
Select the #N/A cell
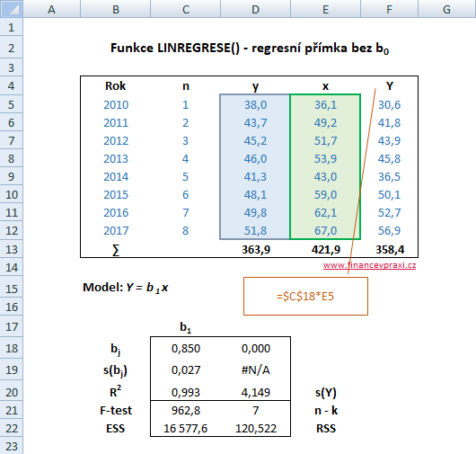coord(256,370)
